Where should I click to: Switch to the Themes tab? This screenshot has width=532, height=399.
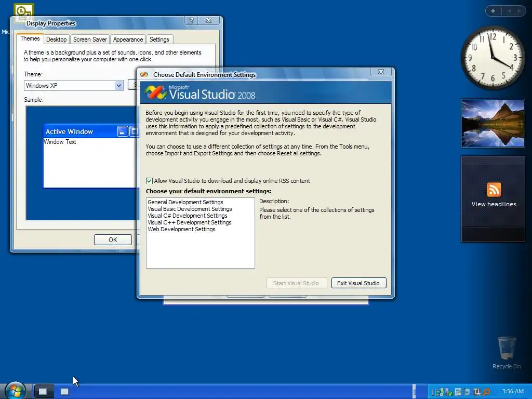(30, 38)
